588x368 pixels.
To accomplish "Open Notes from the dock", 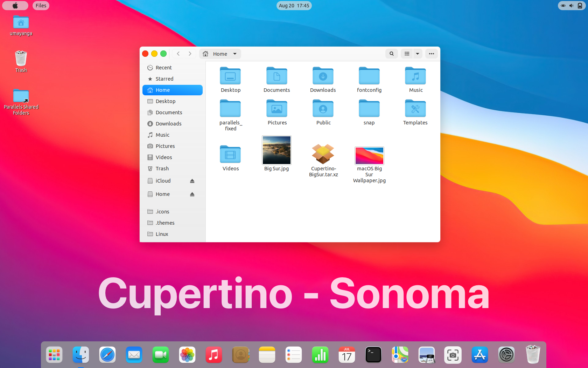I will pos(267,355).
